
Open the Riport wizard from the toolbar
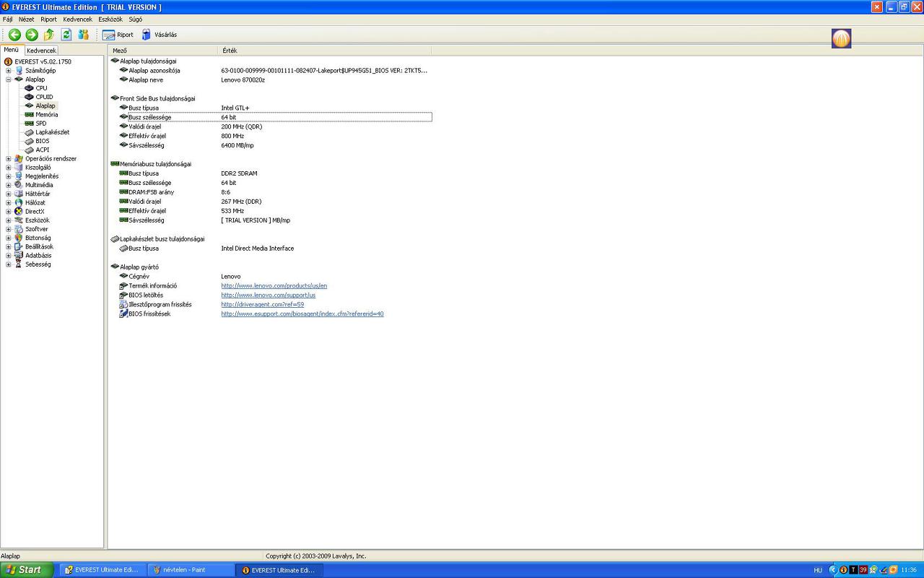pos(118,35)
